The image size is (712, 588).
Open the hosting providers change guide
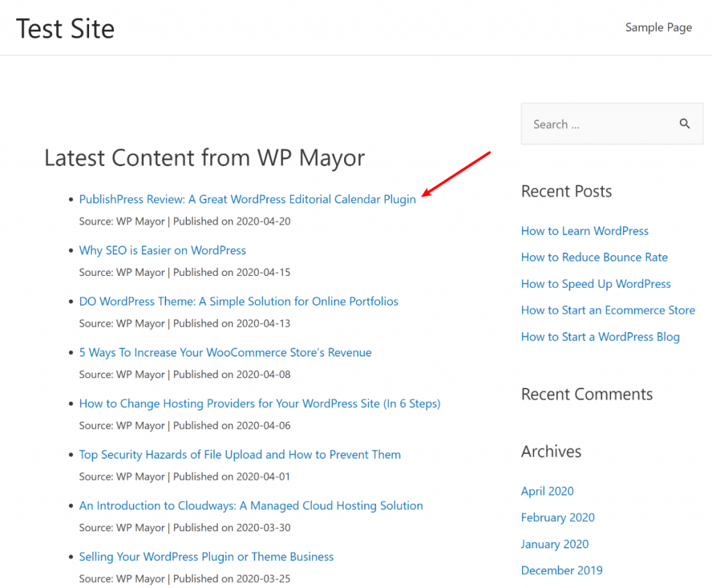[259, 403]
